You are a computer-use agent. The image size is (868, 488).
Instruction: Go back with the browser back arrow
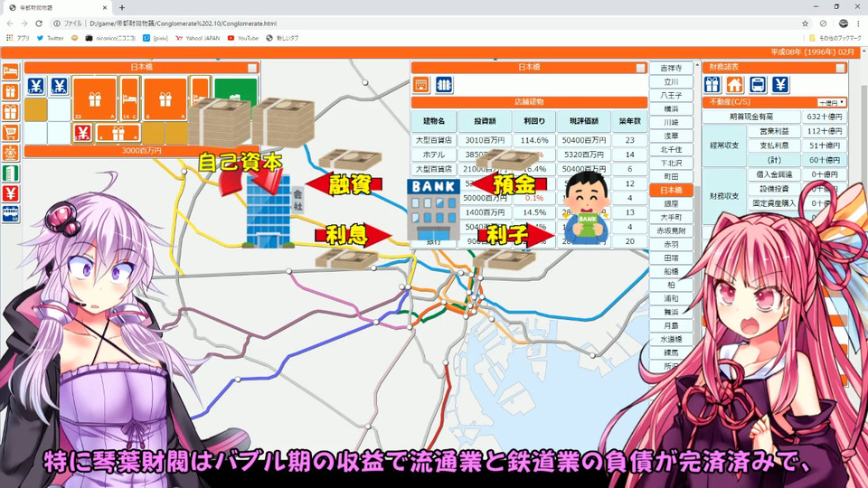[x=10, y=23]
